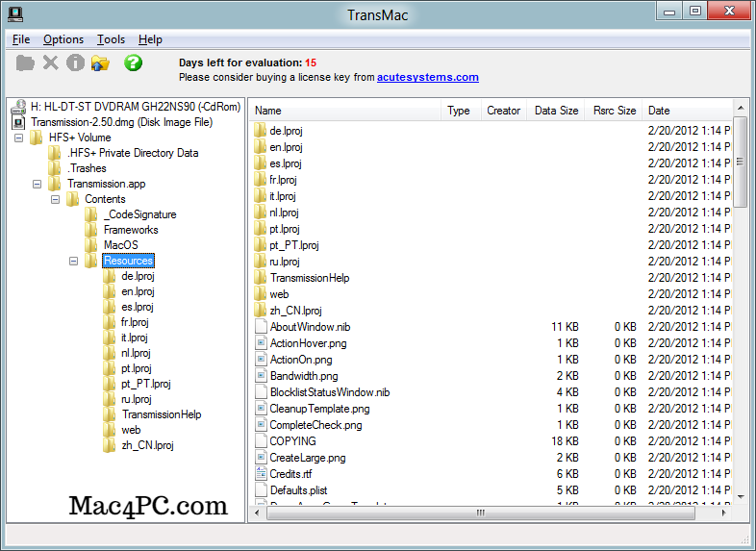Select .HFS+ Private Directory Data in tree
Image resolution: width=756 pixels, height=551 pixels.
click(x=133, y=153)
